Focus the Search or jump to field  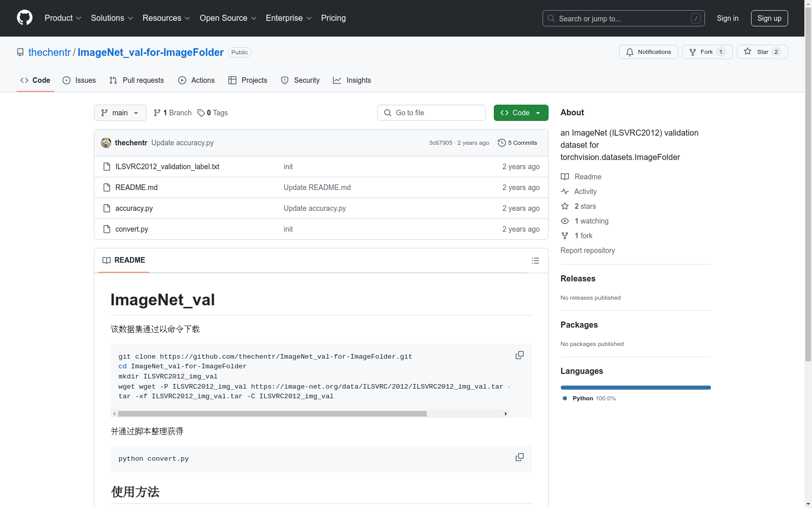[x=624, y=18]
